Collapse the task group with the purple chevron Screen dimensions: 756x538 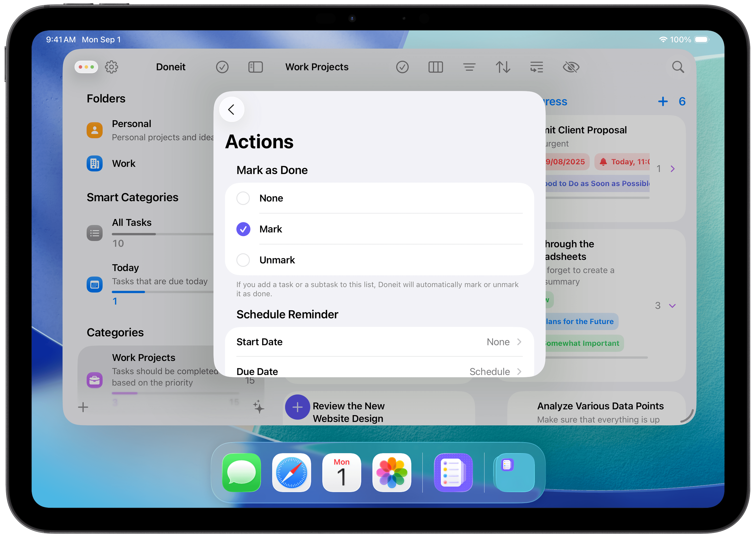(673, 305)
